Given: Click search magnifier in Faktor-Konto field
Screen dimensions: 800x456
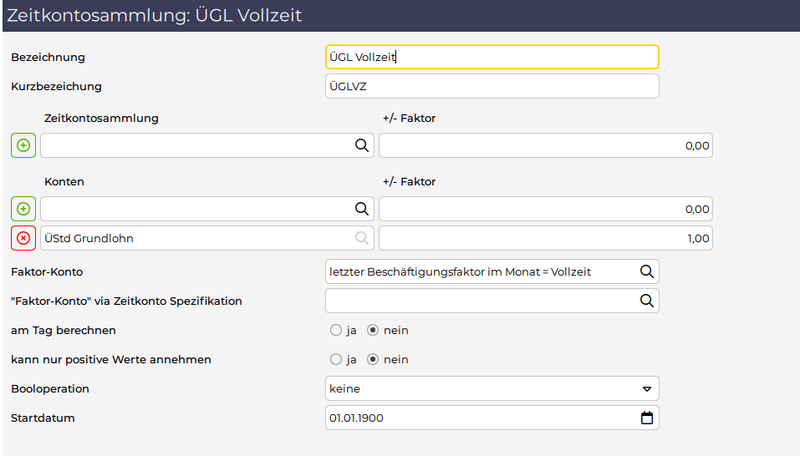Looking at the screenshot, I should (x=646, y=271).
